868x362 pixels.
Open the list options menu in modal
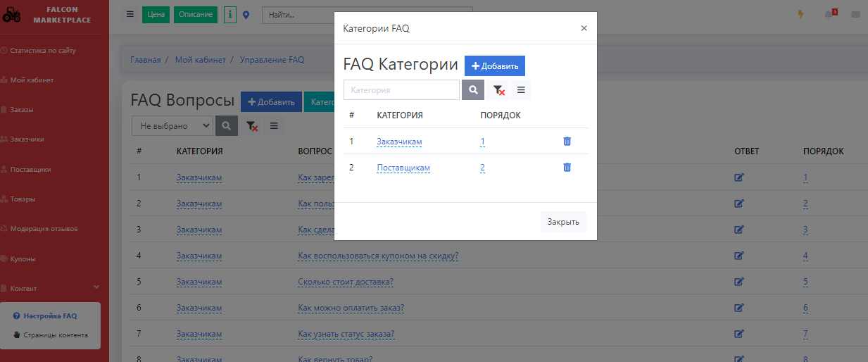point(521,90)
